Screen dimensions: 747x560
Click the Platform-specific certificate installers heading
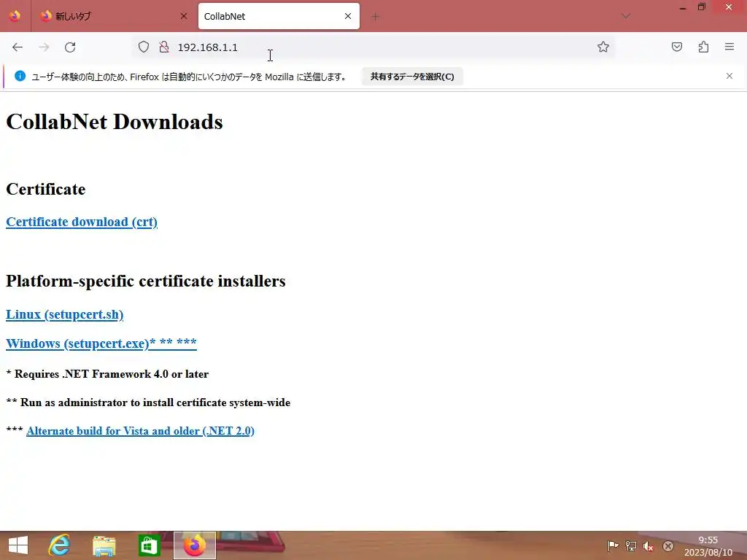coord(146,281)
